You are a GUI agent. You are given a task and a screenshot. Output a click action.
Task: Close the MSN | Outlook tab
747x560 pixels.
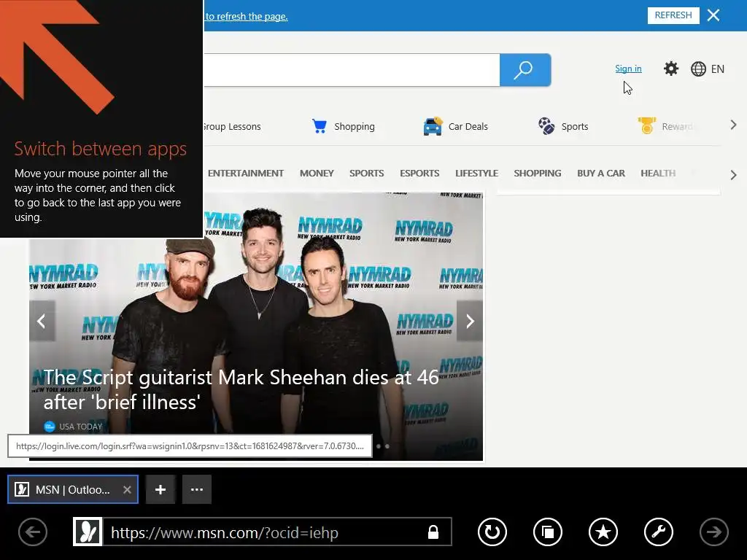(x=127, y=489)
